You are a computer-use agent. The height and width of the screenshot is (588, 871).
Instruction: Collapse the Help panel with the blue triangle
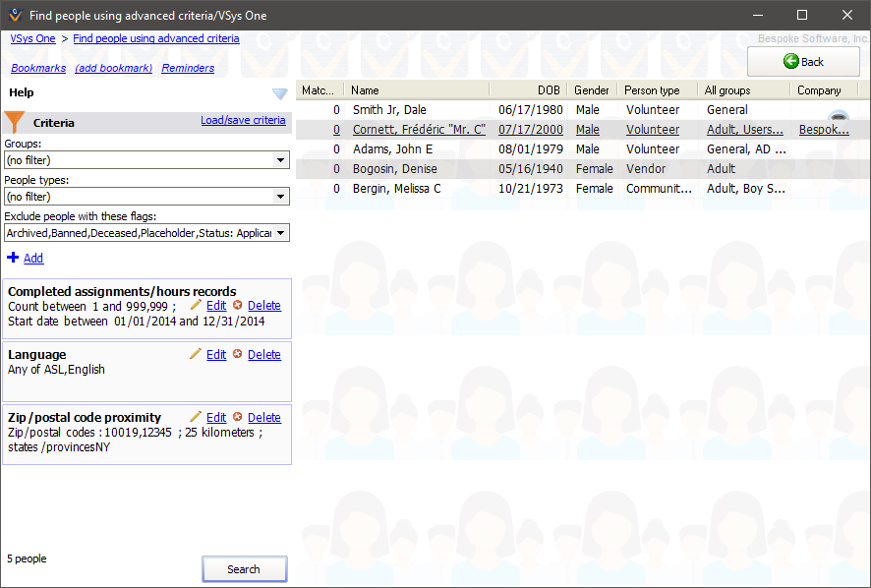coord(279,92)
